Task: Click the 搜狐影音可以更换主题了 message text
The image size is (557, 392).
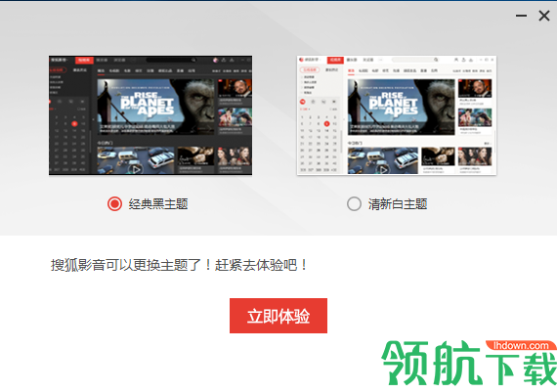Action: pos(179,265)
